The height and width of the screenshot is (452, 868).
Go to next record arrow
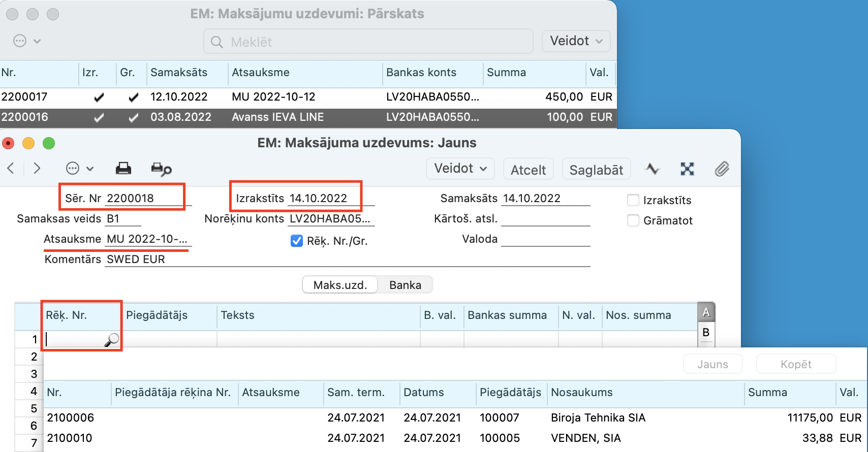[37, 169]
